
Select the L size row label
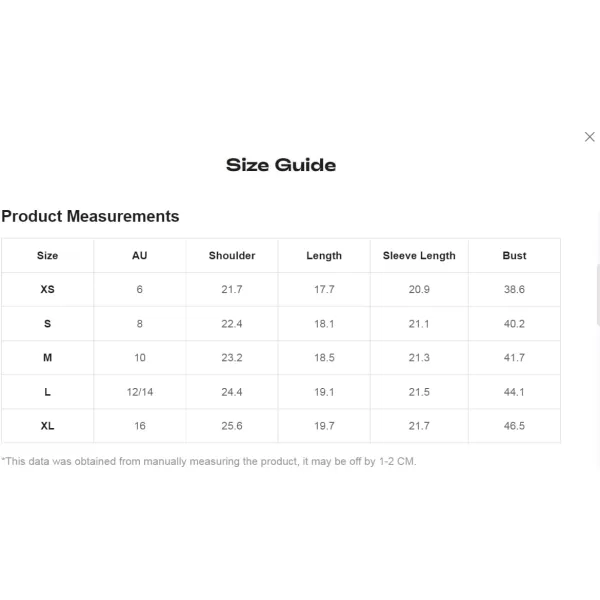tap(47, 392)
